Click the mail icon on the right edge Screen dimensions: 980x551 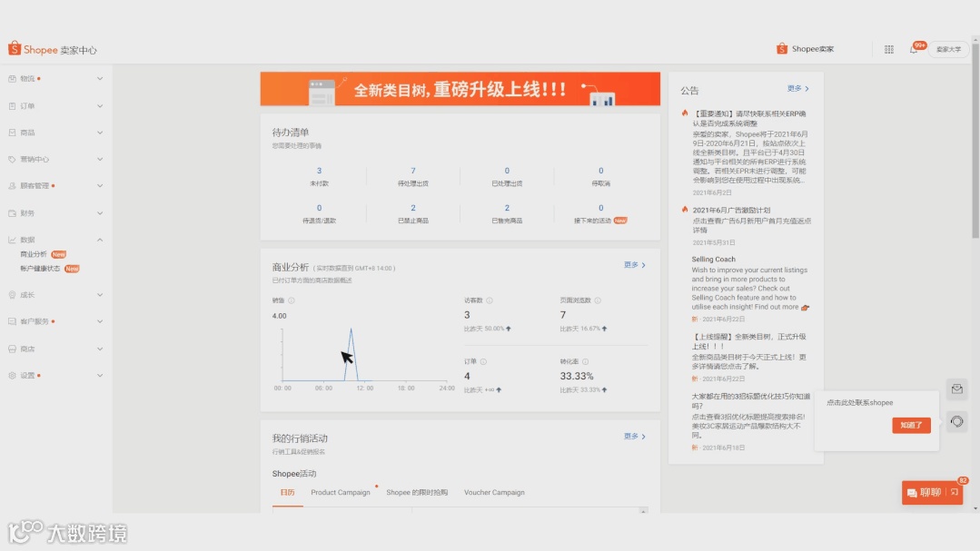[x=957, y=389]
